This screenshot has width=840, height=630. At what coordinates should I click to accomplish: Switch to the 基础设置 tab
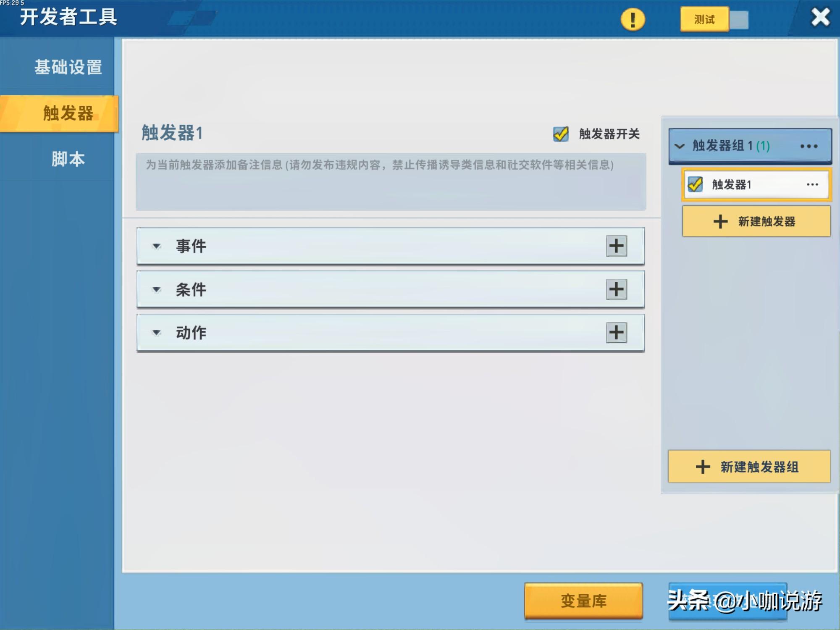[68, 66]
